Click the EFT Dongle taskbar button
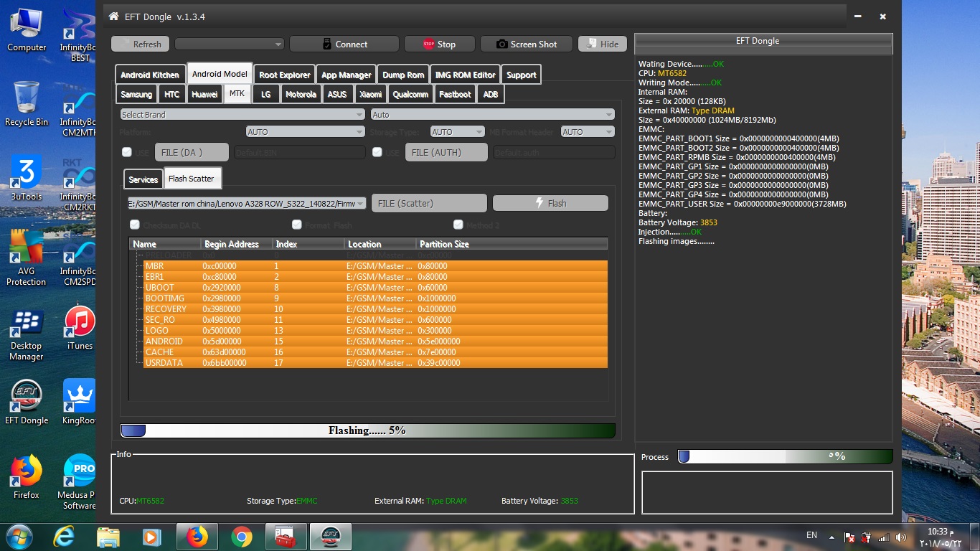 point(330,536)
